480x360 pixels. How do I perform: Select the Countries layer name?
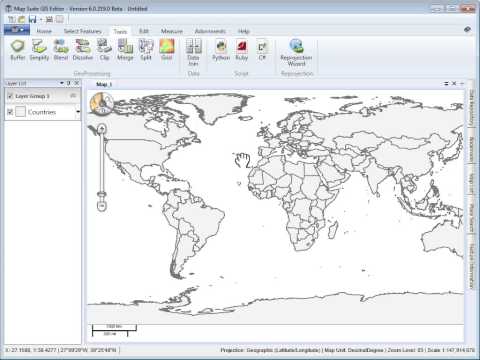pyautogui.click(x=42, y=112)
